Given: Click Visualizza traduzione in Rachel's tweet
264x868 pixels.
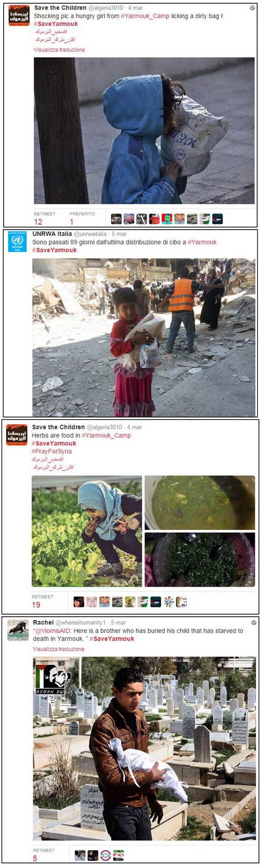Looking at the screenshot, I should (x=58, y=649).
